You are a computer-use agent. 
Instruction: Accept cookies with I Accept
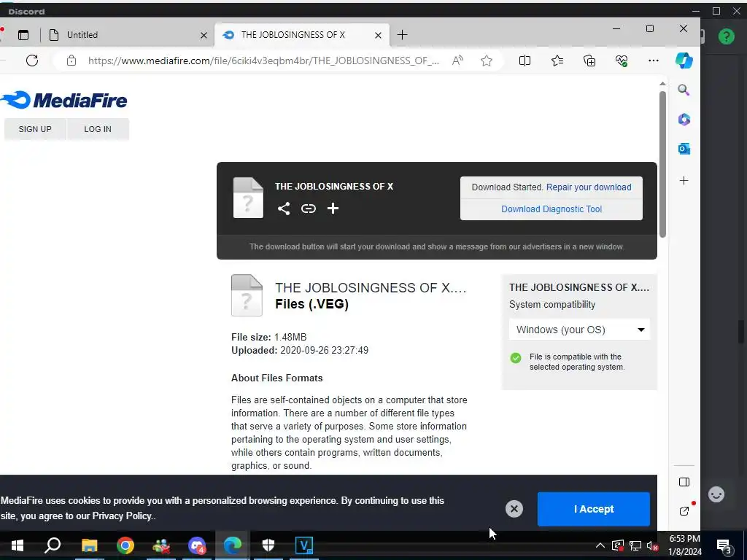594,509
